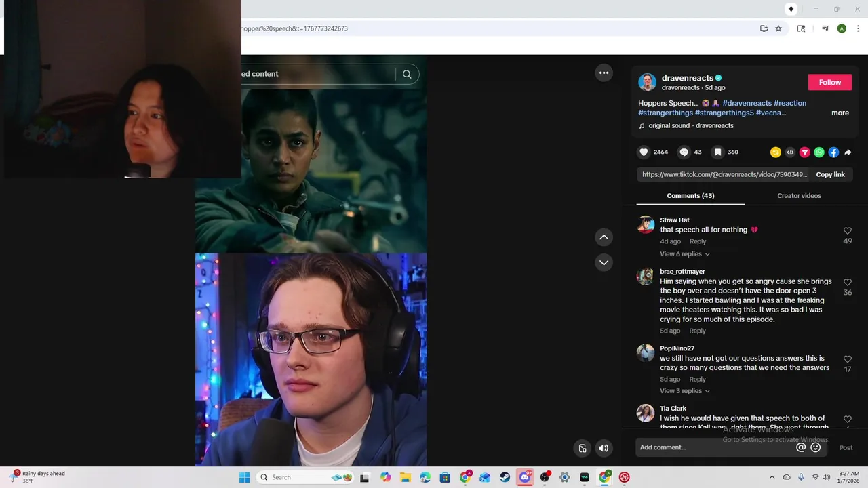
Task: Mention a user with @ icon
Action: click(801, 447)
